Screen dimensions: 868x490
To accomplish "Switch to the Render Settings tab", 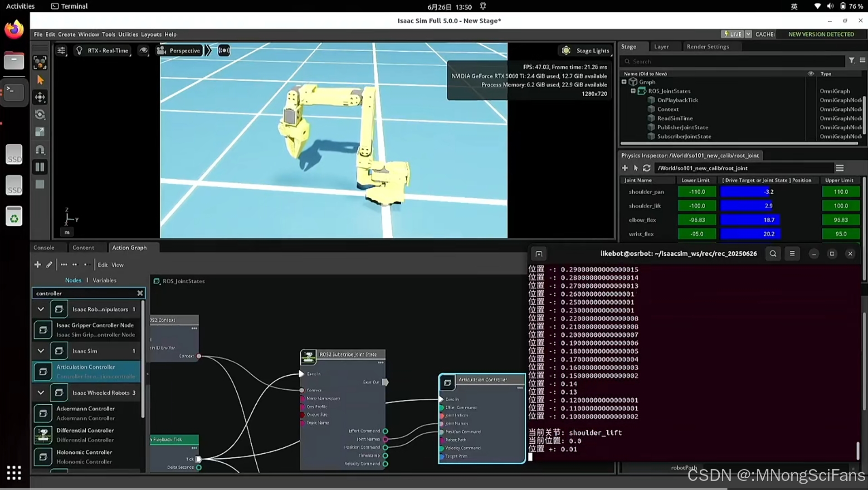I will pos(707,47).
